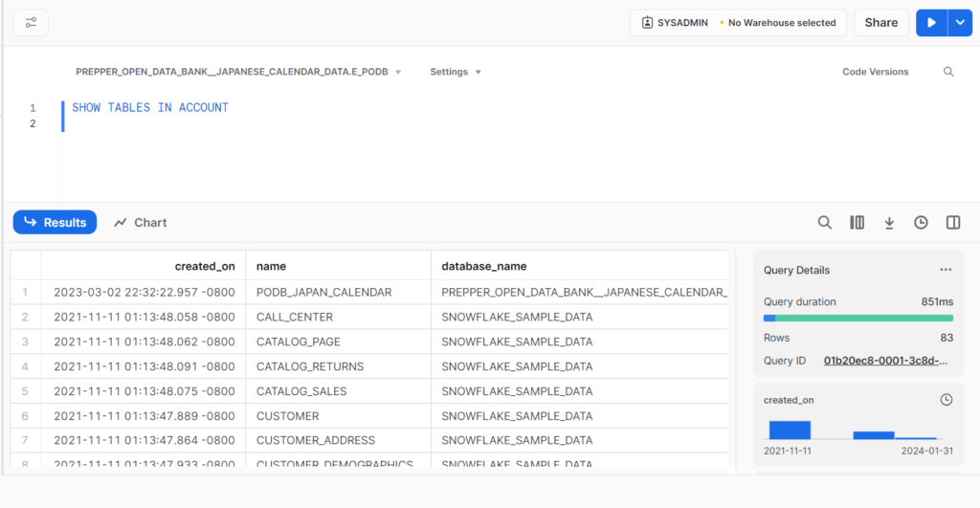Open the query history clock icon
980x508 pixels.
pyautogui.click(x=921, y=223)
